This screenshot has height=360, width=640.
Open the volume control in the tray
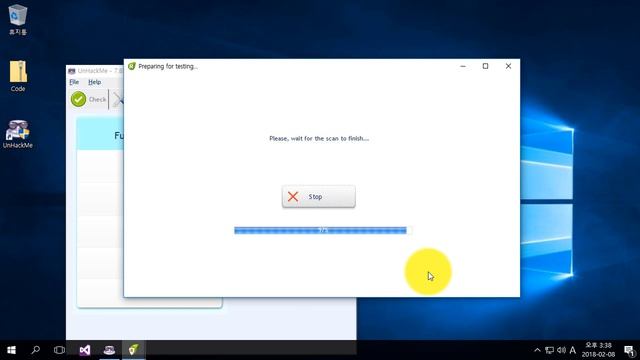561,350
